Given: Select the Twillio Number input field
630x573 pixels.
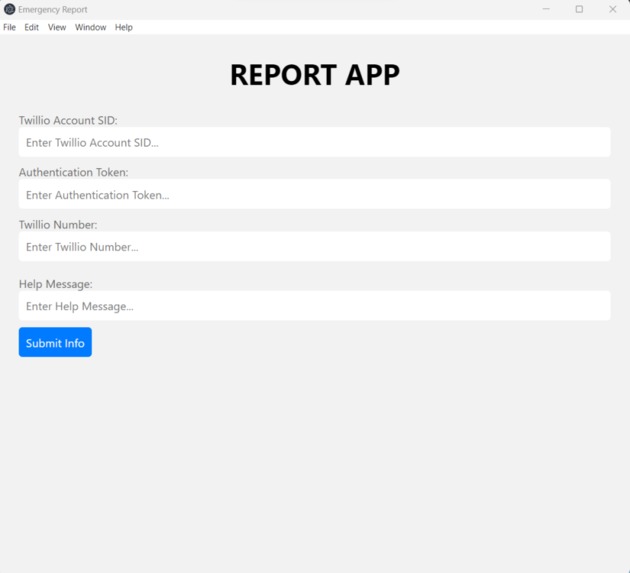Looking at the screenshot, I should click(x=315, y=247).
